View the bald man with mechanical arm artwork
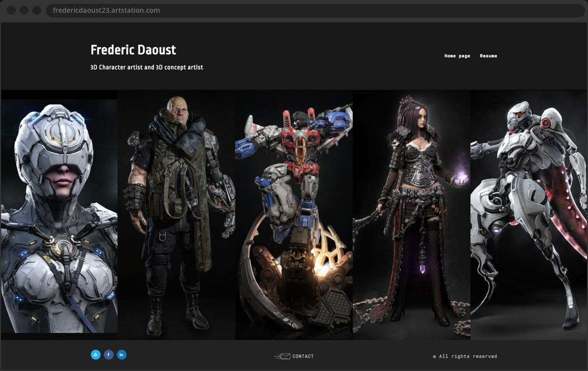Screen dimensions: 588x371 tap(176, 215)
